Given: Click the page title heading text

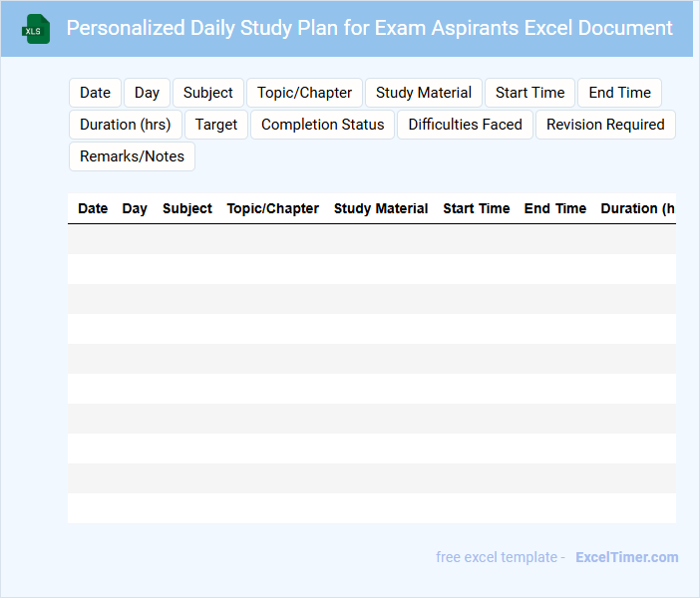Looking at the screenshot, I should click(369, 28).
